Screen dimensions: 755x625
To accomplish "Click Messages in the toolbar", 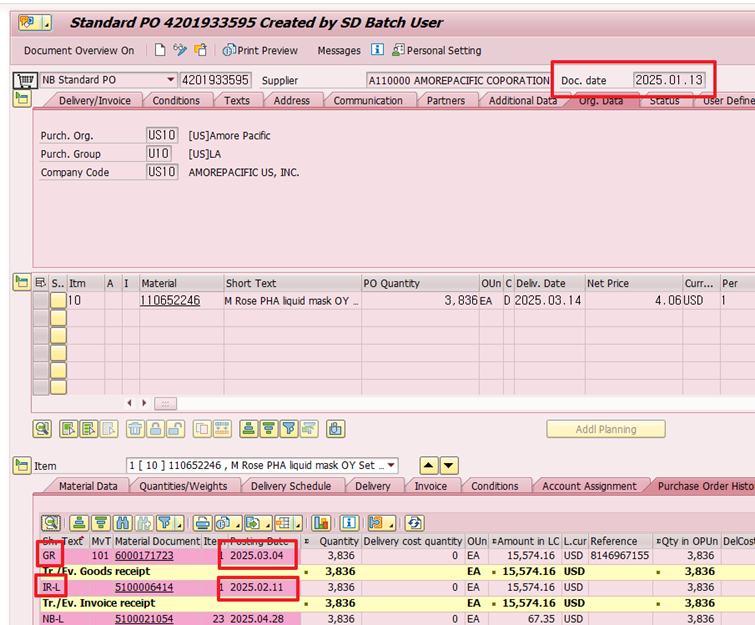I will pyautogui.click(x=339, y=51).
